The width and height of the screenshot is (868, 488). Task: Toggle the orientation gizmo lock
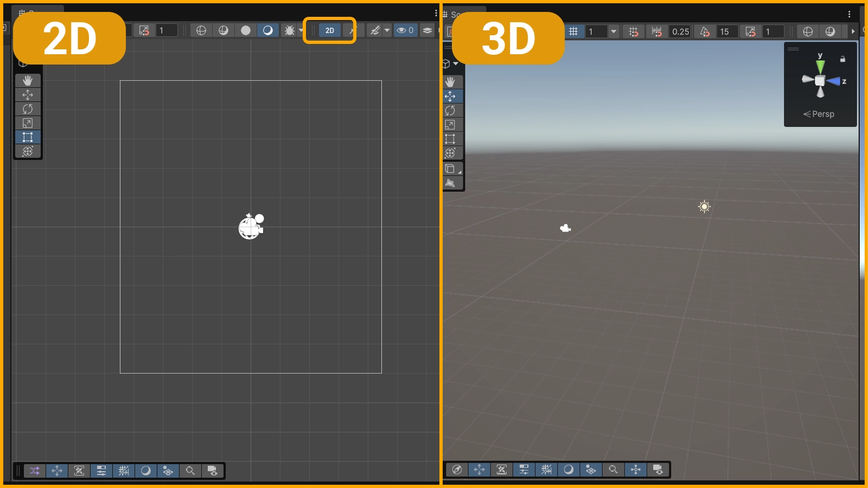tap(843, 59)
